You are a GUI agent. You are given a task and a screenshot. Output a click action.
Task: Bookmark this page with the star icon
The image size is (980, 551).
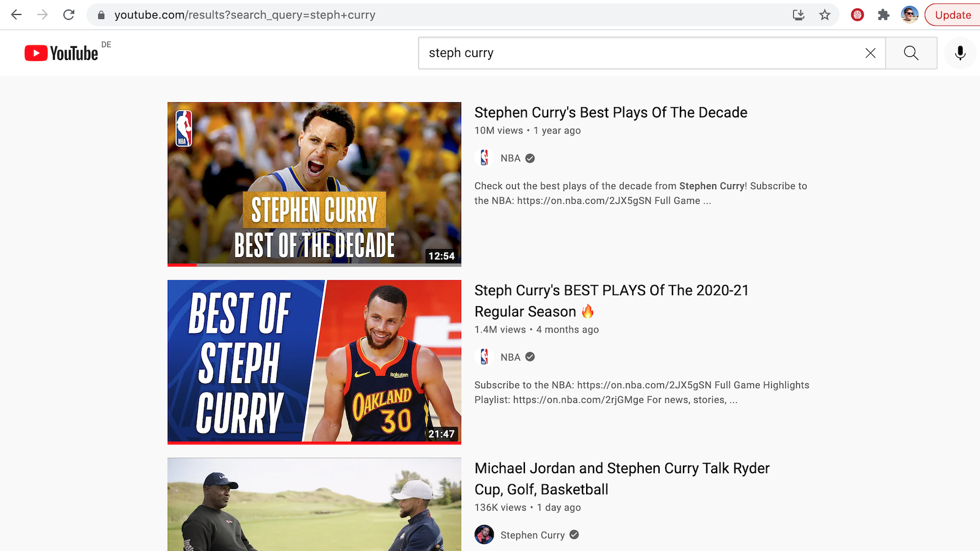(x=825, y=15)
